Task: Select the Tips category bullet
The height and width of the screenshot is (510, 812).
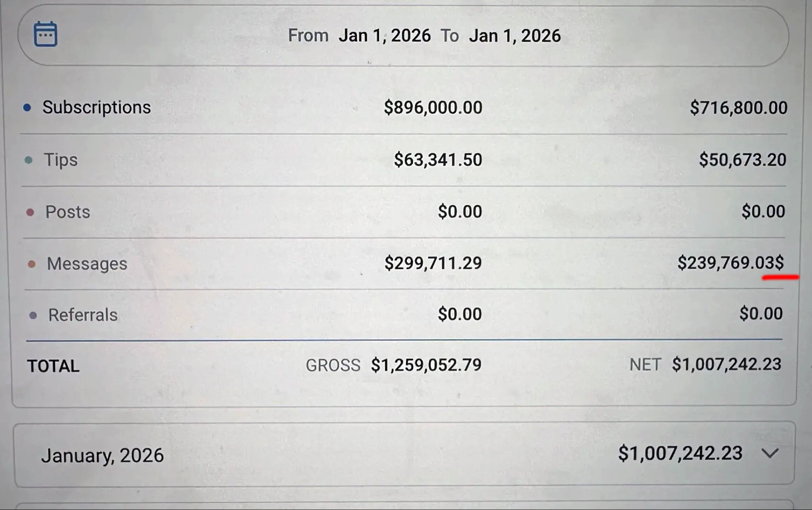Action: coord(28,160)
